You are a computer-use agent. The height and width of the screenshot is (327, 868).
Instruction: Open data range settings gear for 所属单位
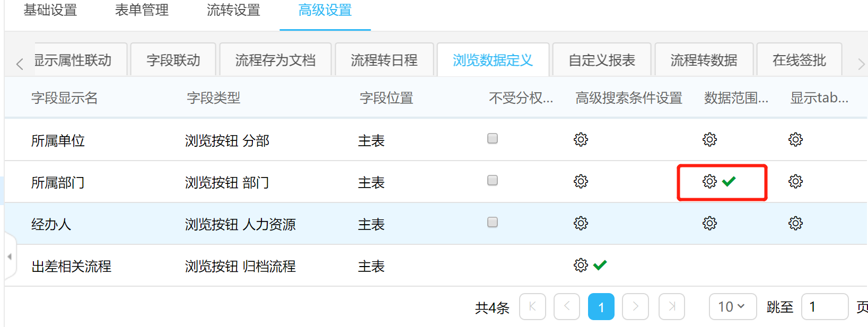pos(709,139)
